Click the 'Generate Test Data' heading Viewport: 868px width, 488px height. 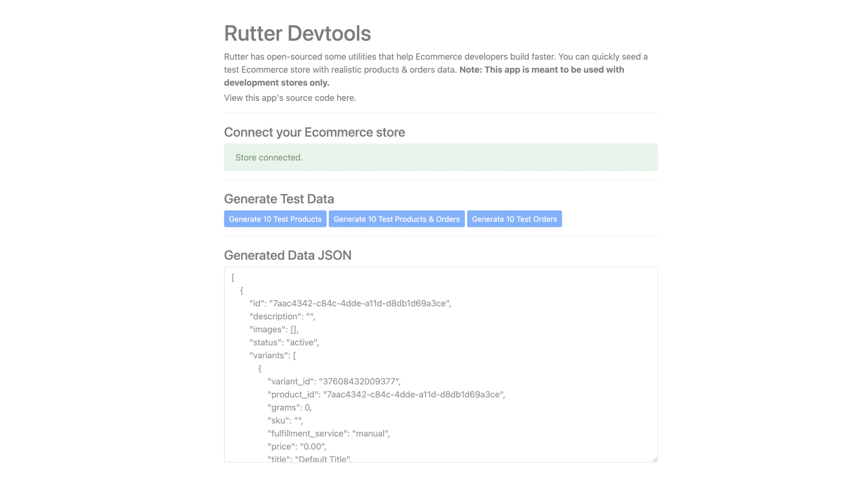279,199
